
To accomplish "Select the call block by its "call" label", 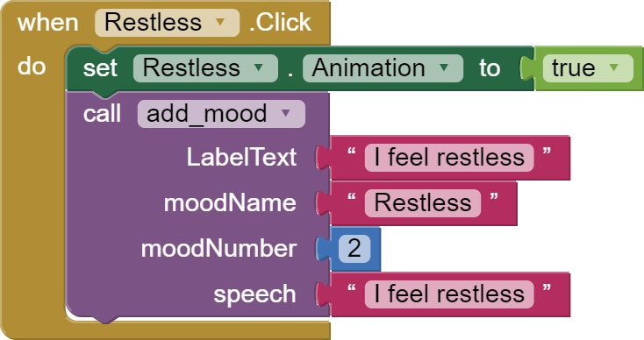I will point(102,114).
